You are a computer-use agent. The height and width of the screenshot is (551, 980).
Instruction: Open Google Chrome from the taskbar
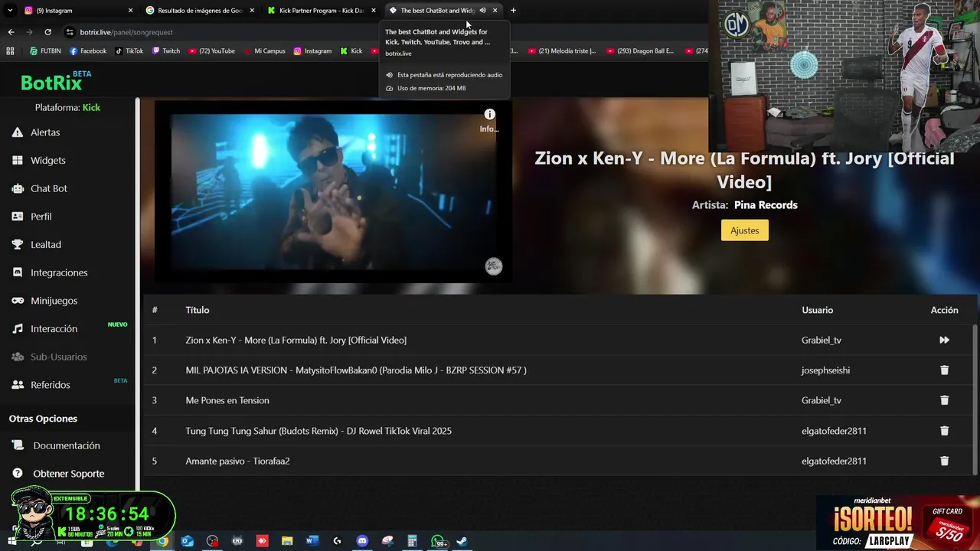pyautogui.click(x=163, y=541)
